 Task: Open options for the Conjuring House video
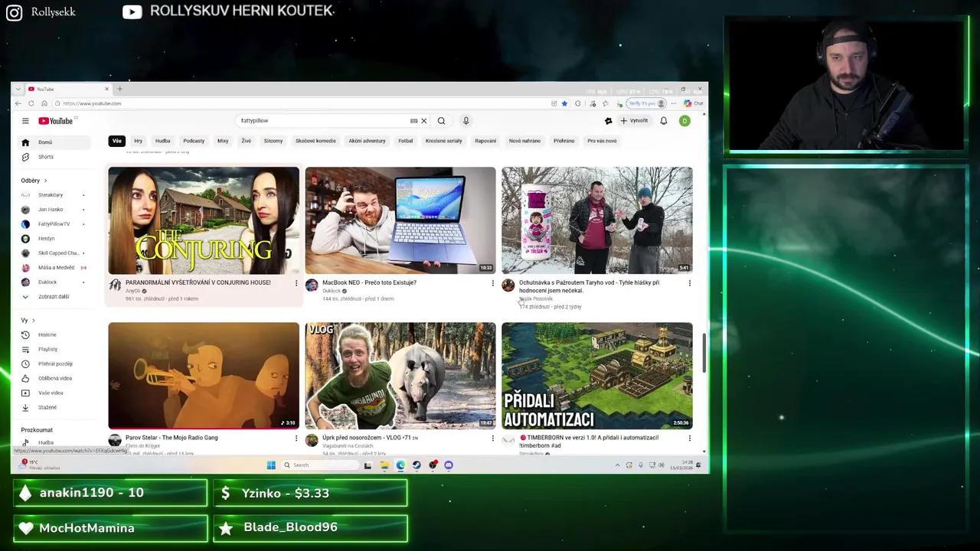pos(296,283)
